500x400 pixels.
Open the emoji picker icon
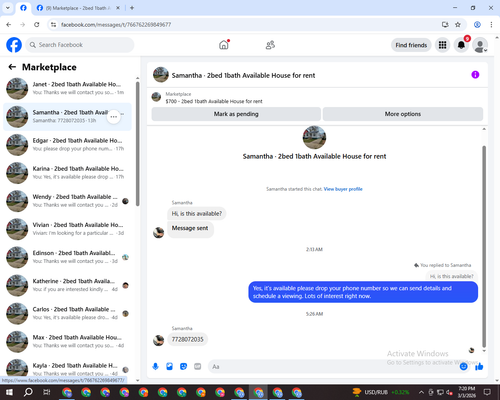click(x=463, y=367)
